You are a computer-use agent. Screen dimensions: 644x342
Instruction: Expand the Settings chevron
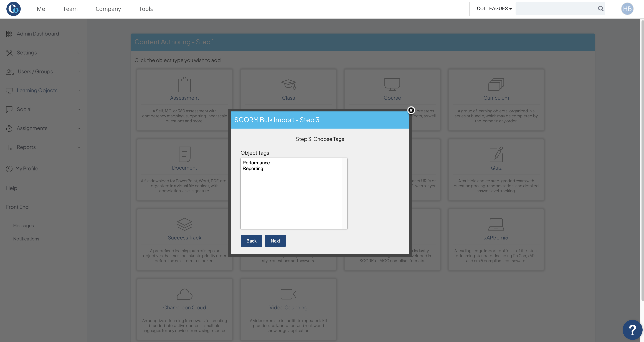(x=79, y=53)
